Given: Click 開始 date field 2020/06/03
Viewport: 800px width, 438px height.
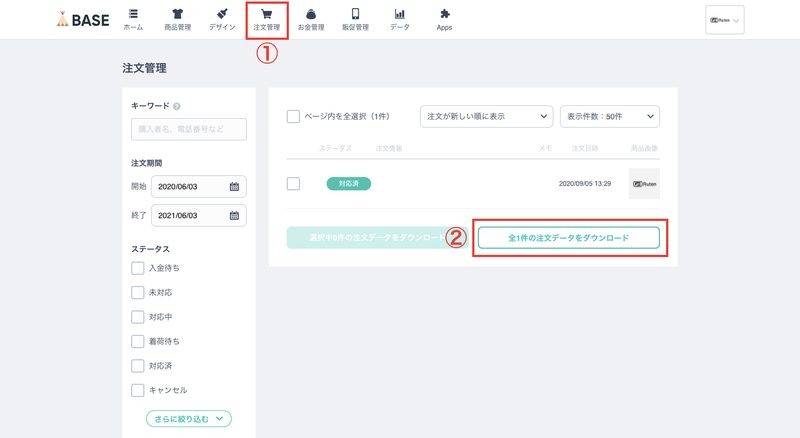Looking at the screenshot, I should point(199,186).
